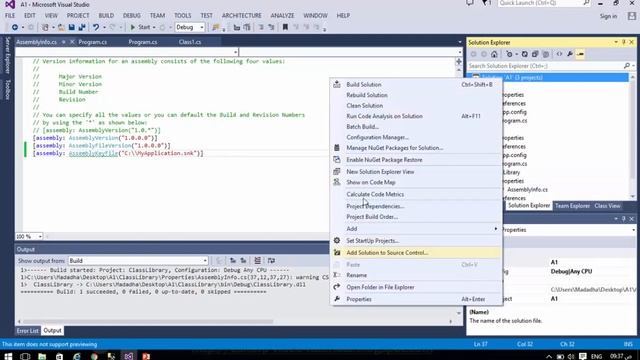Click the Save All toolbar icon
Screen dimensions: 640x360
(82, 27)
